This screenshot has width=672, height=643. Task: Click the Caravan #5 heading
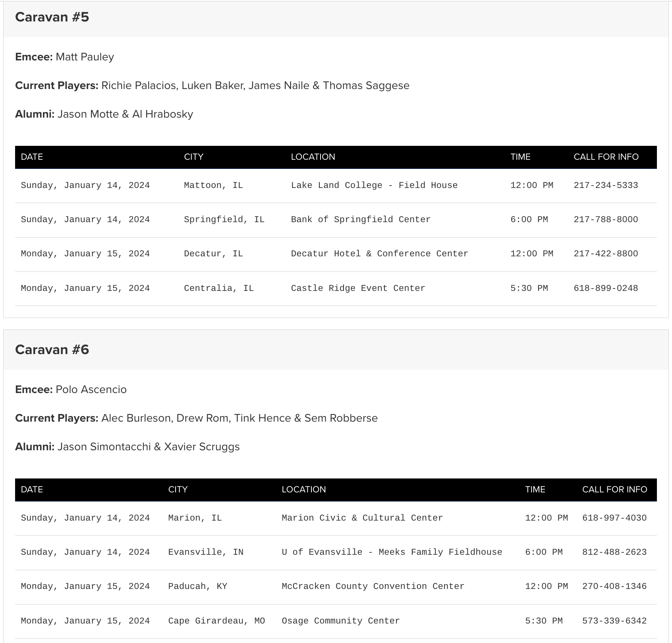coord(52,17)
